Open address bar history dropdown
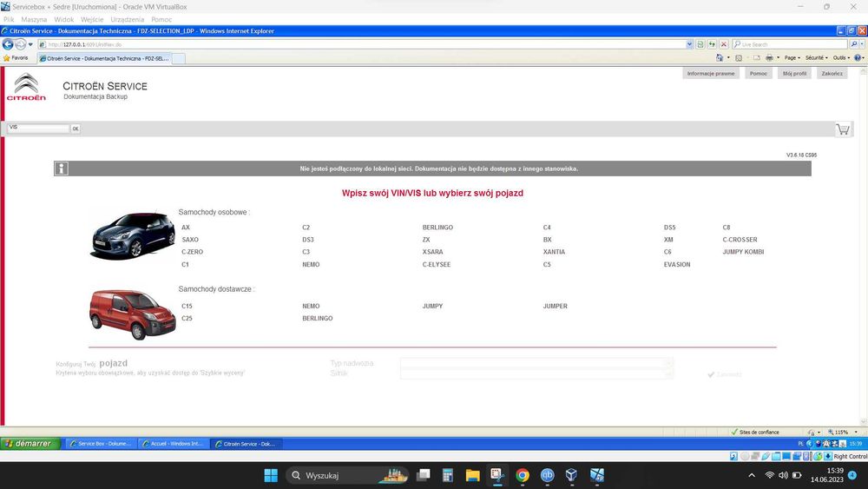868x489 pixels. click(x=689, y=44)
